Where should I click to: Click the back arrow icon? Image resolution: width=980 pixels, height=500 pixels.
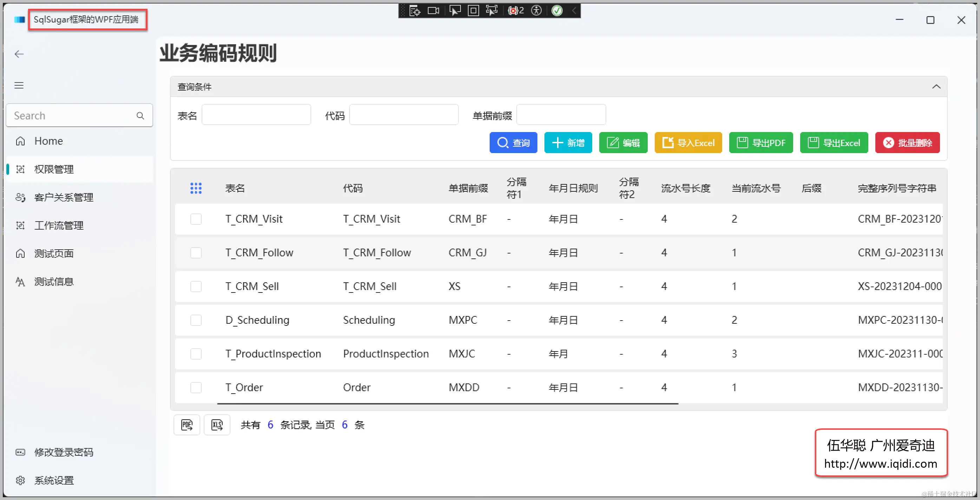[19, 54]
